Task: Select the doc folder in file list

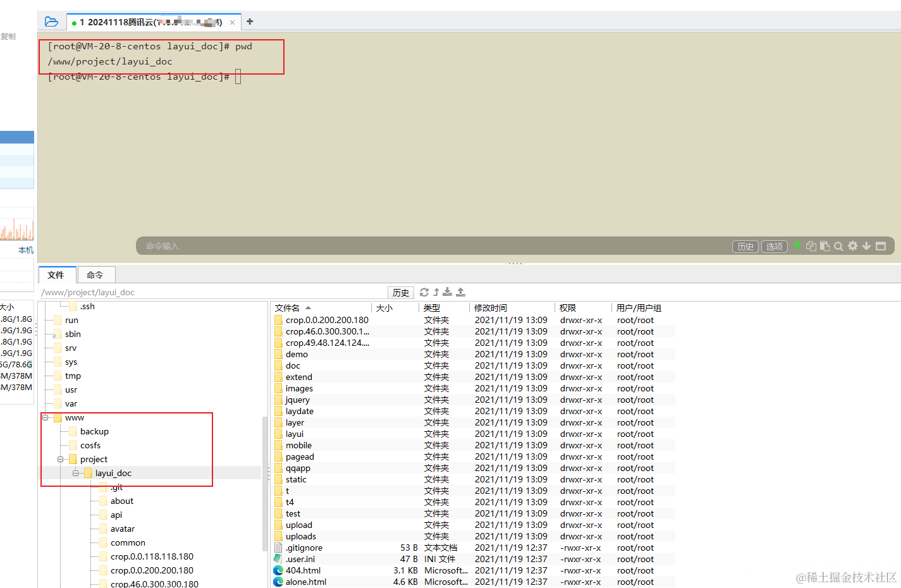Action: pos(293,365)
